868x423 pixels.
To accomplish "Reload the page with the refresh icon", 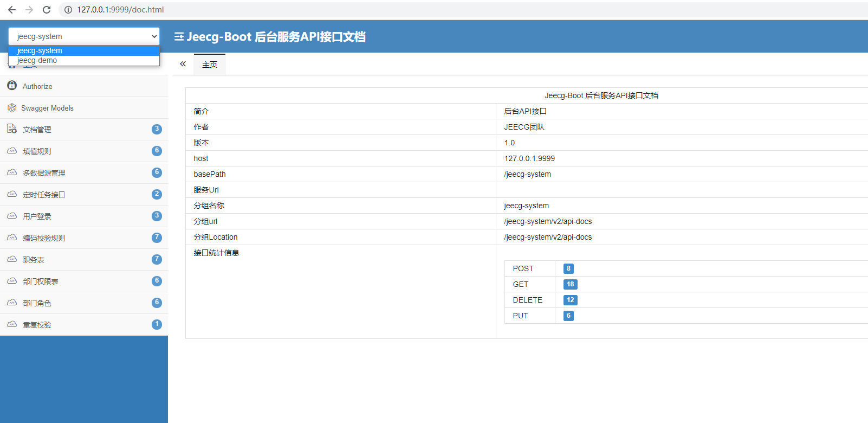I will (x=47, y=10).
